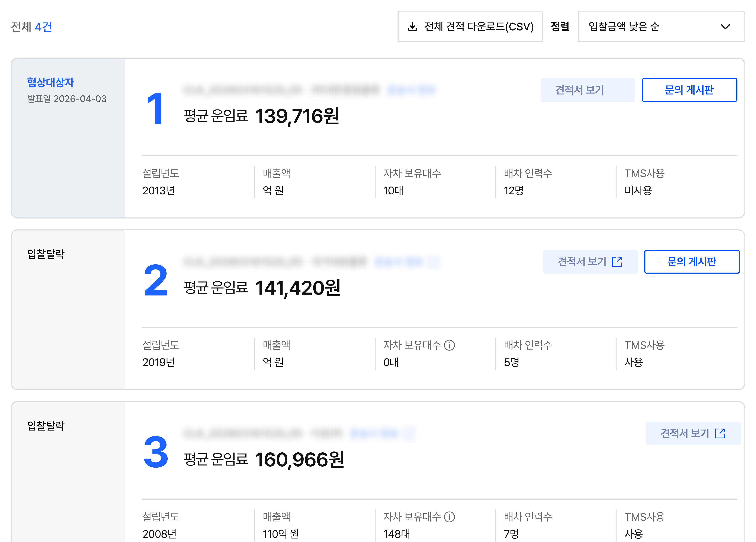
Task: Click external-link icon on rank 2 견적서 보기
Action: [617, 262]
